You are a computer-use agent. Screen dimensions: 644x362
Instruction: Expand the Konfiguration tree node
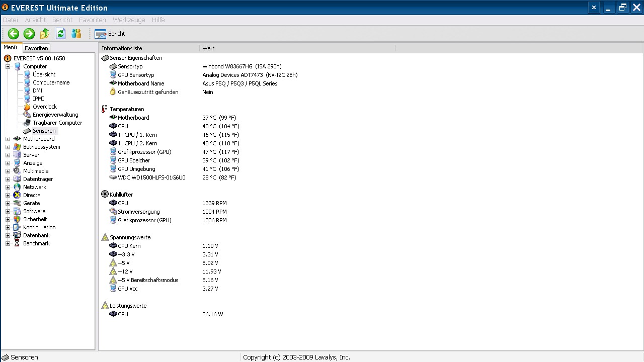(8, 227)
